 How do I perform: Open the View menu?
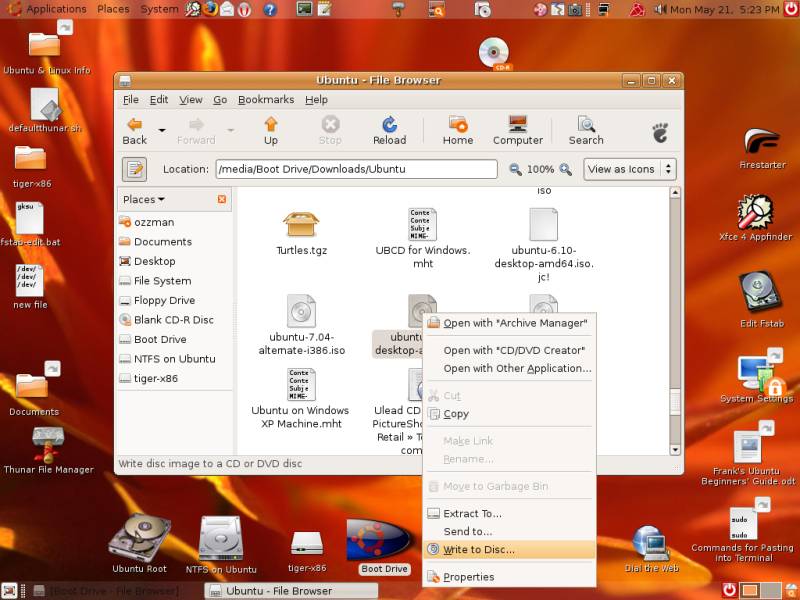(191, 99)
